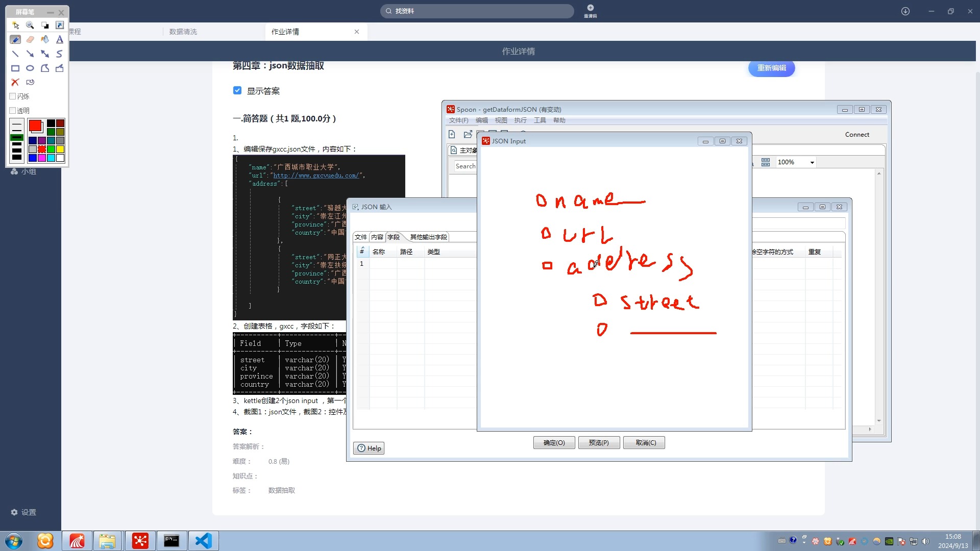The image size is (980, 551).
Task: Expand address tree node in JSON fields
Action: coord(547,264)
